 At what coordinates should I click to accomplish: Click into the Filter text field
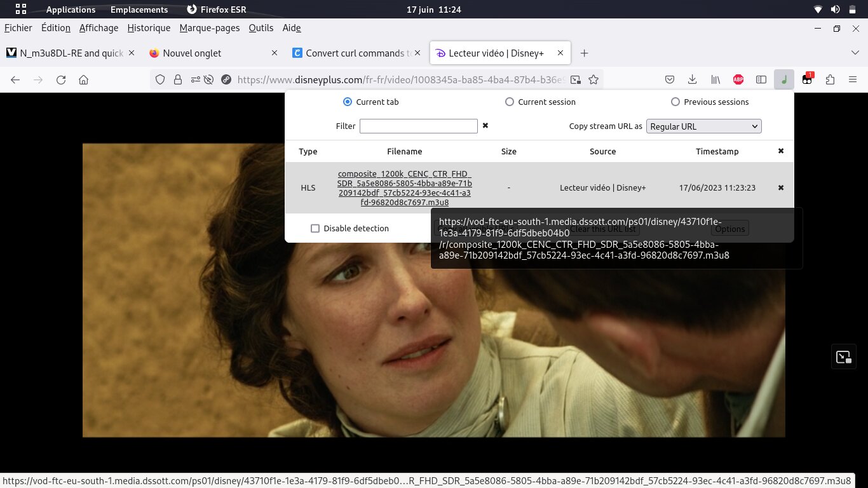pyautogui.click(x=419, y=126)
